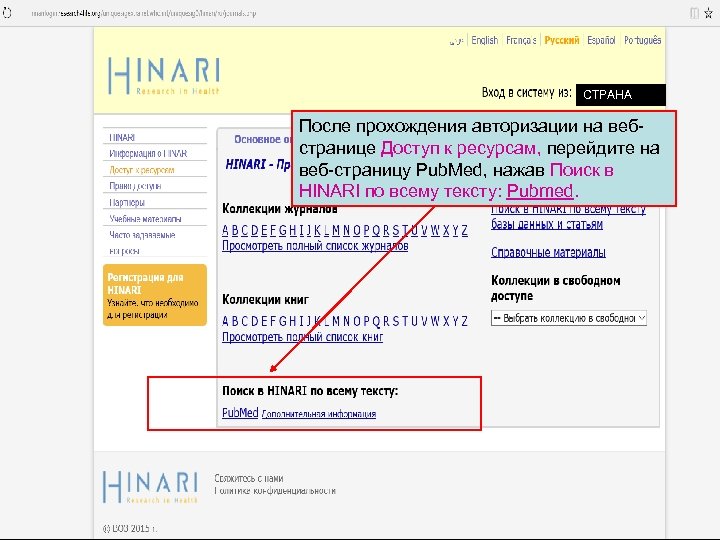Select Русский language option
Screen dimensions: 720x540
coord(562,40)
